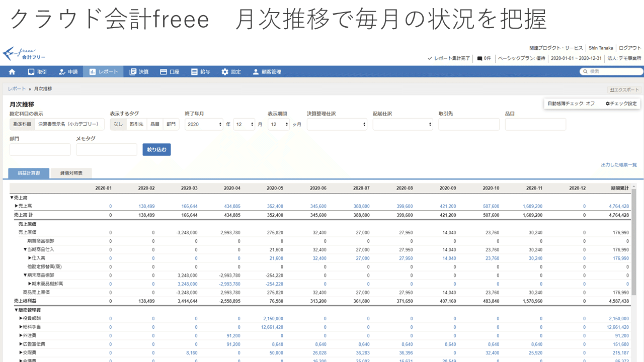Expand the 外注費 row
The height and width of the screenshot is (362, 644).
(28, 335)
